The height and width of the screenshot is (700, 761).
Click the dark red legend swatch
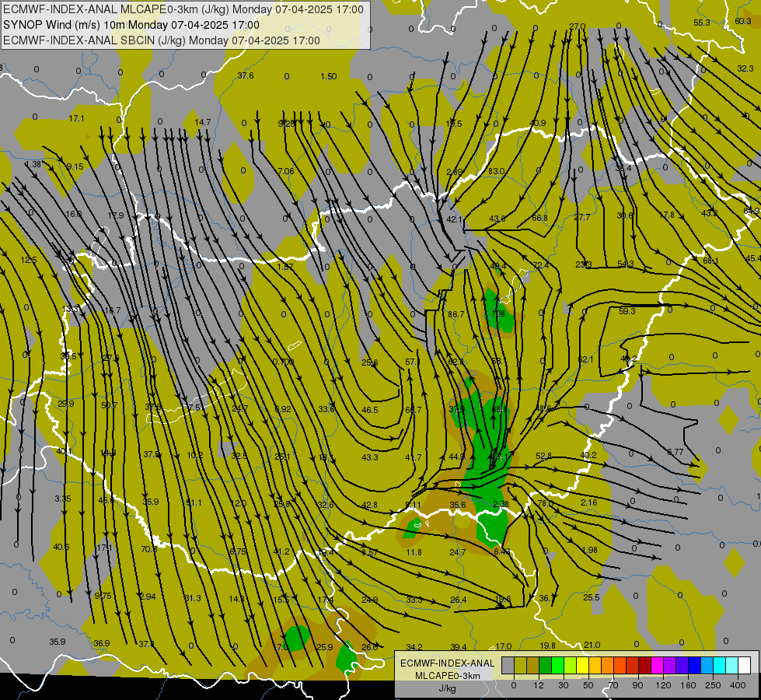tap(645, 665)
